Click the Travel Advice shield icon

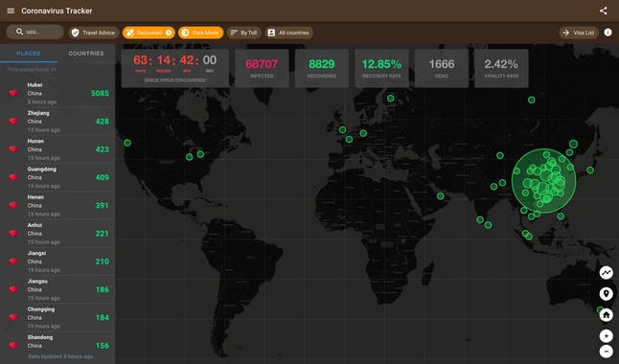point(75,33)
